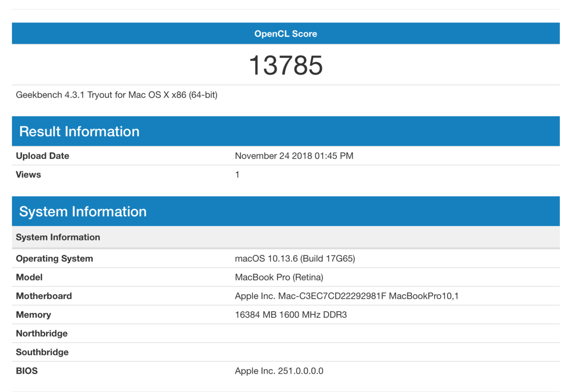Screen dimensions: 565x392
Task: Click the value "MacBook Pro (Retina)"
Action: (x=279, y=277)
